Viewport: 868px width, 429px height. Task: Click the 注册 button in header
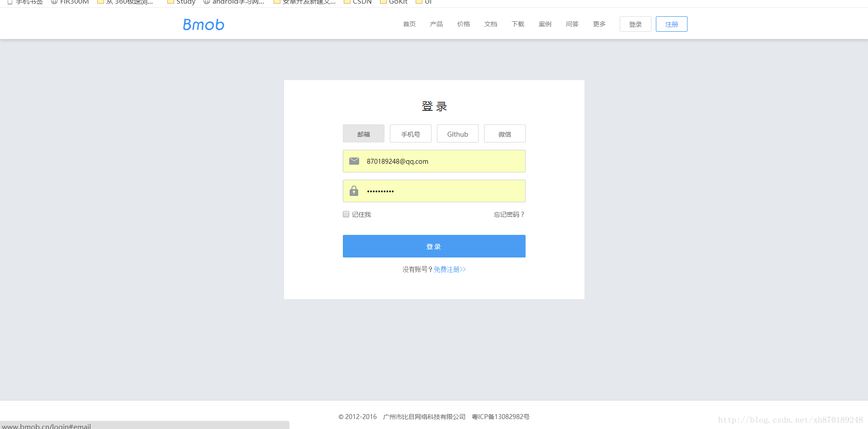[672, 24]
